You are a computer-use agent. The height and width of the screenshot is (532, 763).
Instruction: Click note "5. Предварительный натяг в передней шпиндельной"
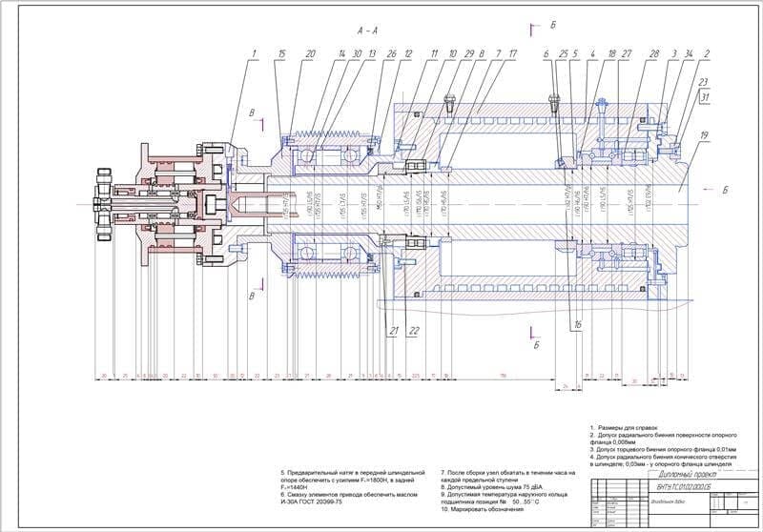[353, 473]
